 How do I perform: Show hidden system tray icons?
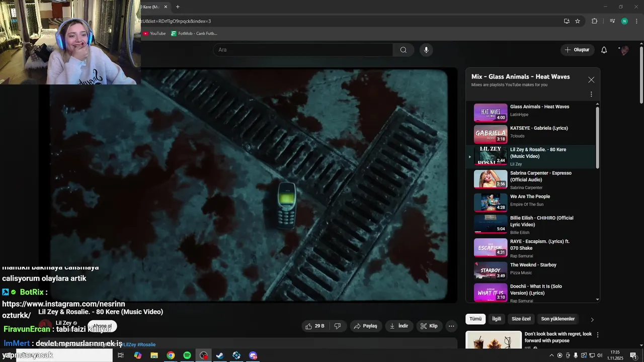[x=551, y=355]
